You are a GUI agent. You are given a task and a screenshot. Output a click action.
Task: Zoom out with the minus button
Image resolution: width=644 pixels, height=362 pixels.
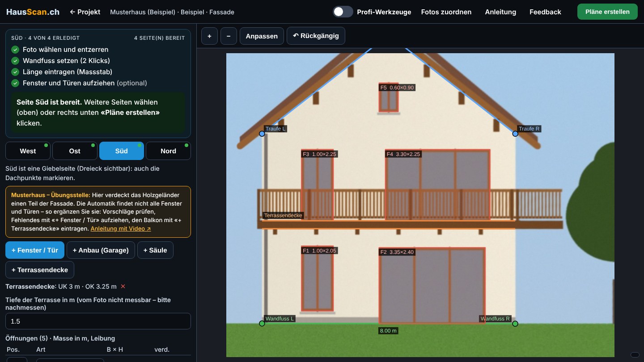[x=229, y=36]
